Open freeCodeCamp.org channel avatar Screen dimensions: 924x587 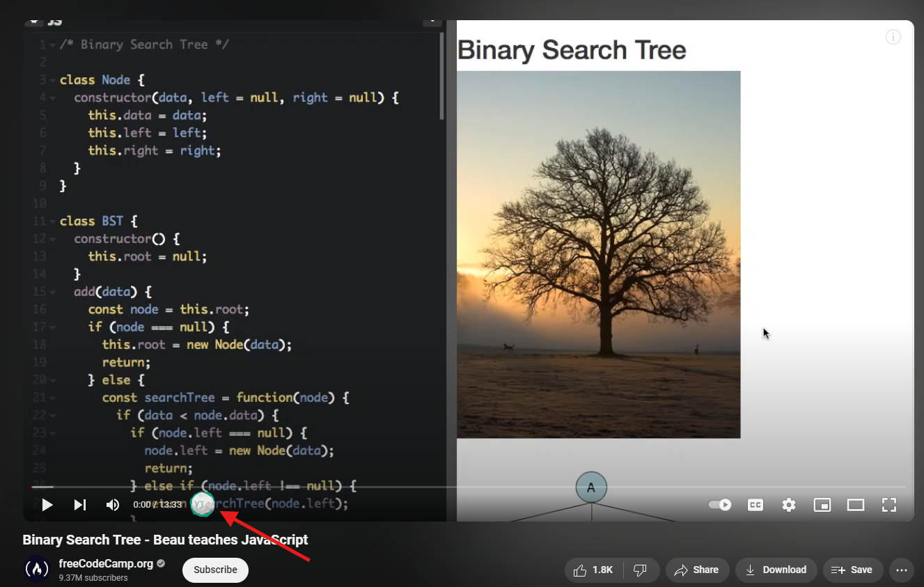(x=37, y=569)
